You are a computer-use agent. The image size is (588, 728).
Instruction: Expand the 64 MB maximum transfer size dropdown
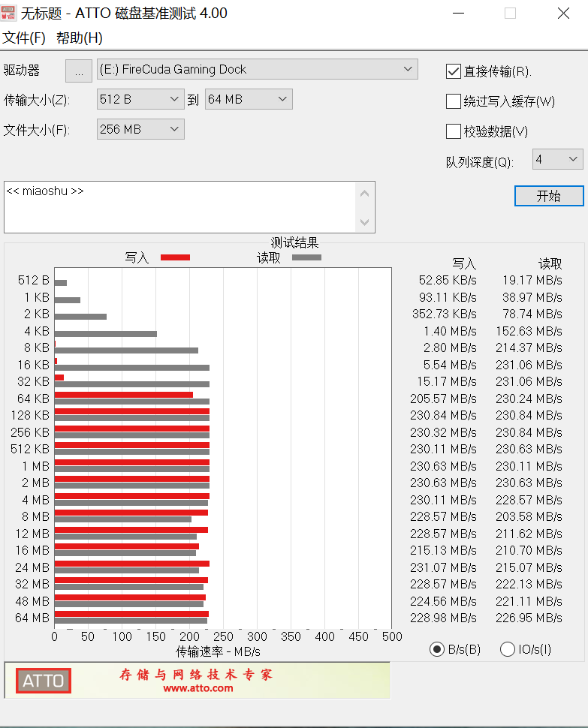(248, 99)
